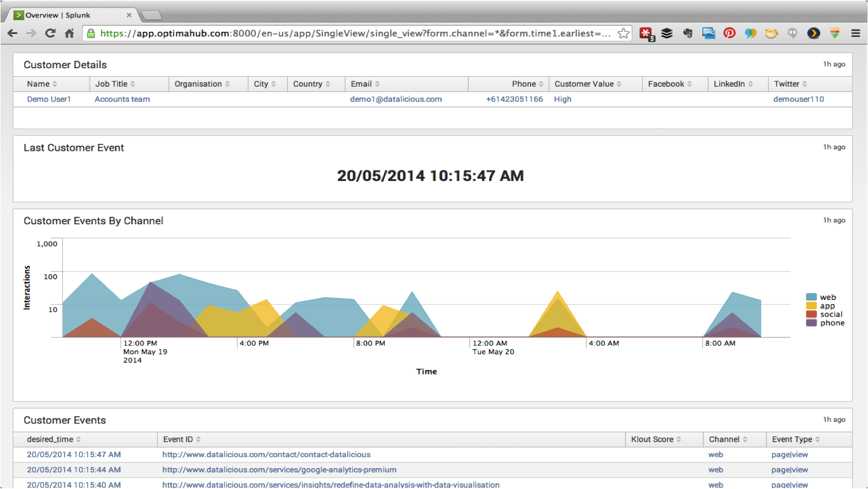868x489 pixels.
Task: Click the Last Customer Event timestamp value
Action: (x=430, y=176)
